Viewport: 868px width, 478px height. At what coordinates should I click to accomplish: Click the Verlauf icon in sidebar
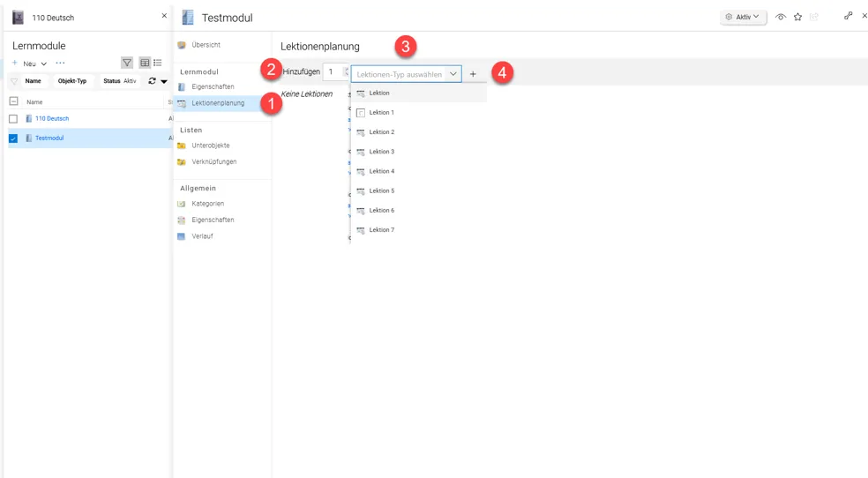[x=181, y=236]
